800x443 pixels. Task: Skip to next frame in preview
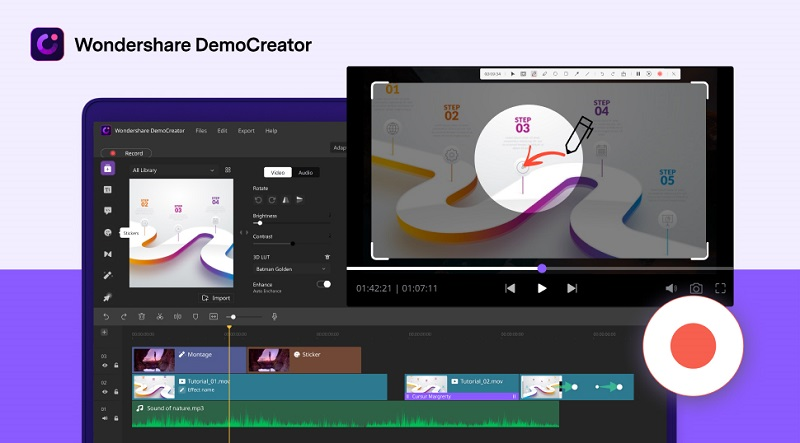[572, 288]
